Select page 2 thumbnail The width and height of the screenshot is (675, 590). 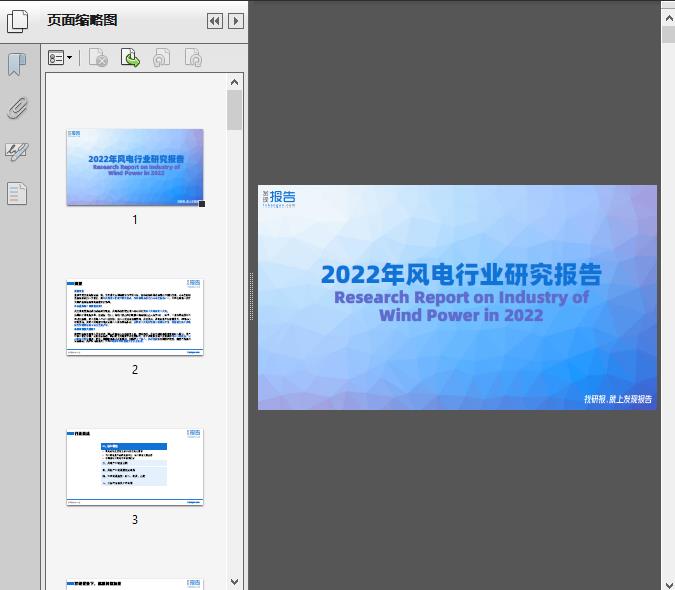pos(135,317)
